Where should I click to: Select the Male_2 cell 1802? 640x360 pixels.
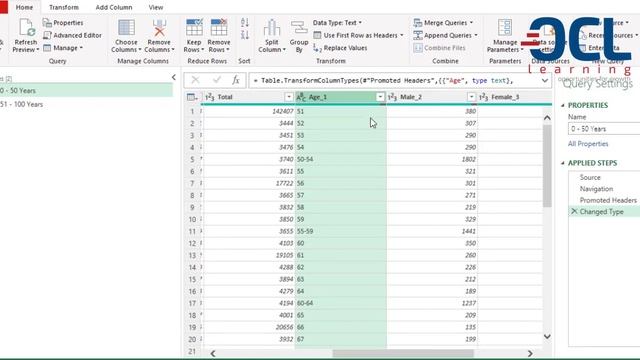(432, 159)
